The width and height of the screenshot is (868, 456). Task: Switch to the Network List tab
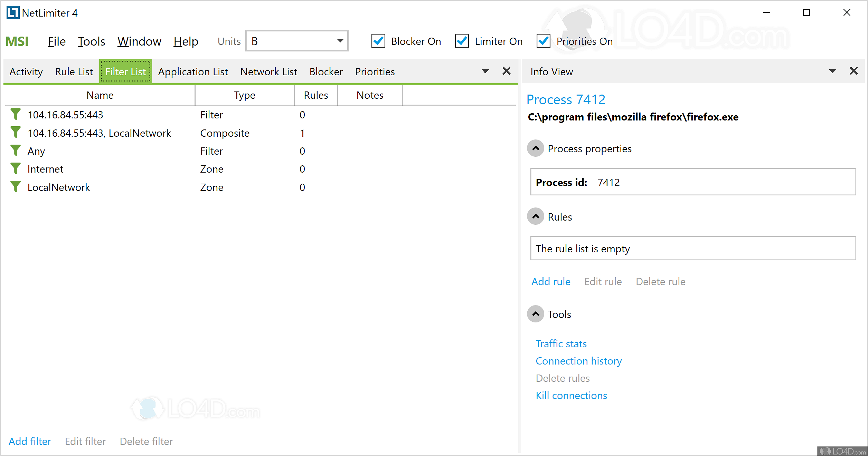click(269, 71)
